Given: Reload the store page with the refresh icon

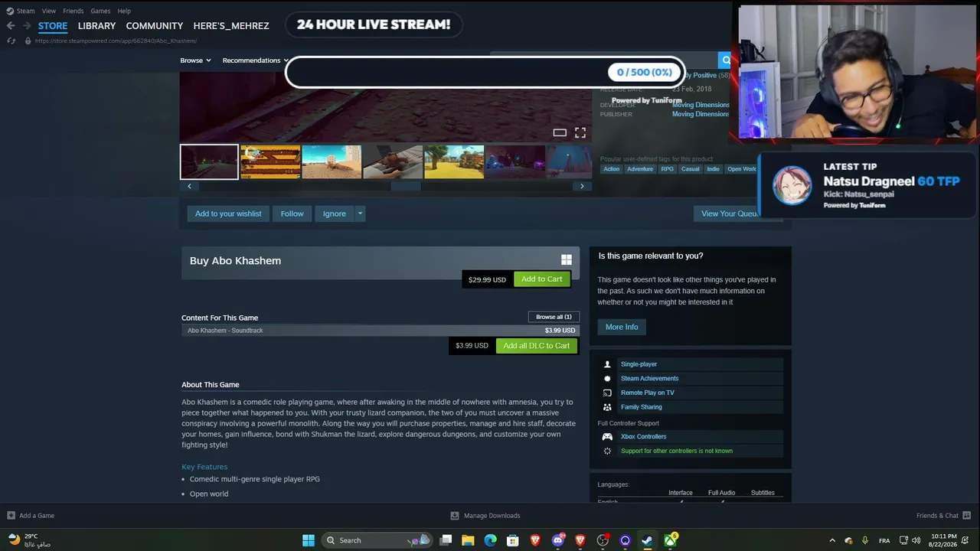Looking at the screenshot, I should click(x=11, y=41).
